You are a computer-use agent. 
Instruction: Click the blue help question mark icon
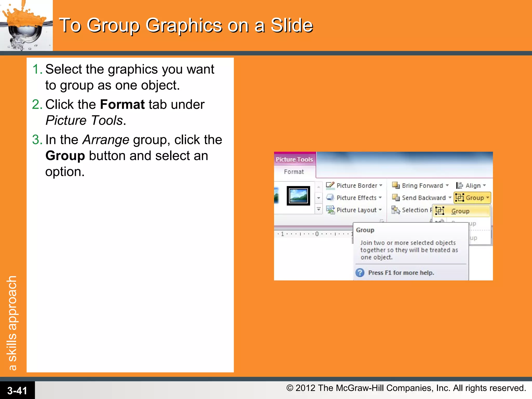point(360,273)
